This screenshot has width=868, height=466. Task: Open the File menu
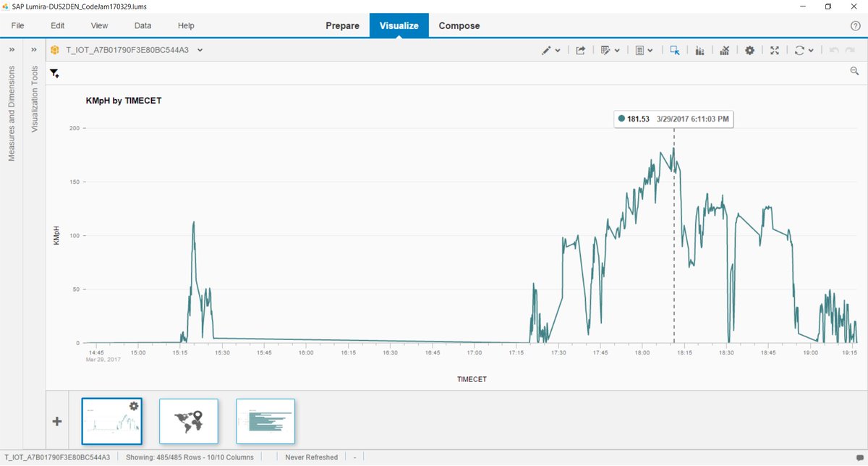pos(17,25)
